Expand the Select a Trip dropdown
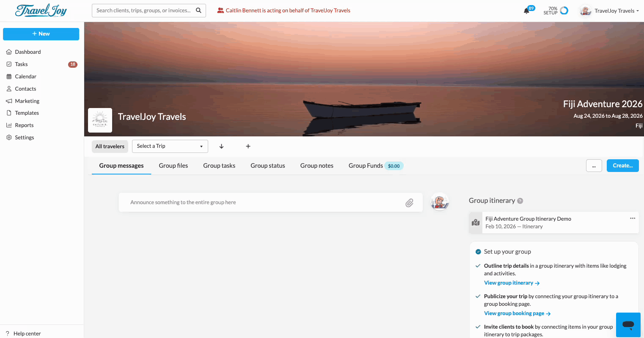Screen dimensions: 644x338 pyautogui.click(x=170, y=146)
